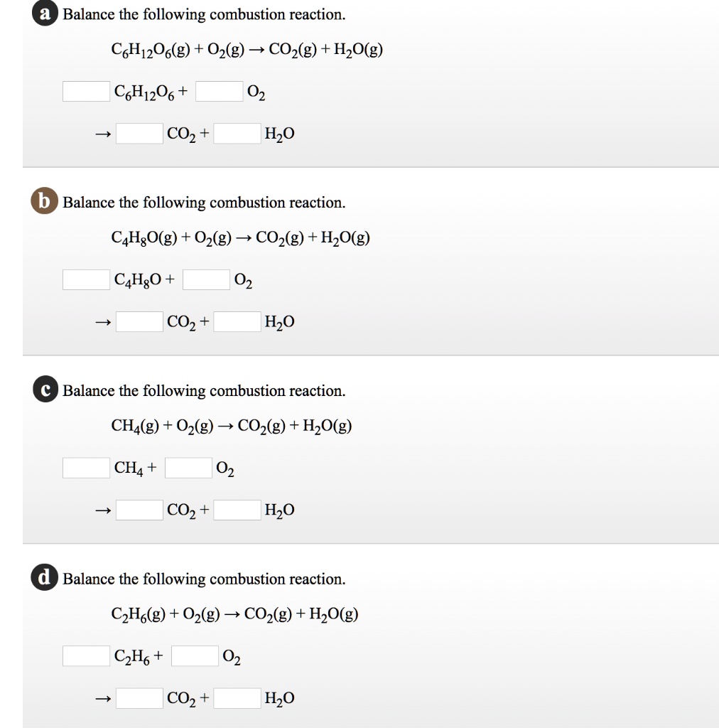
Task: Select CO2 coefficient field in part c
Action: (x=139, y=510)
